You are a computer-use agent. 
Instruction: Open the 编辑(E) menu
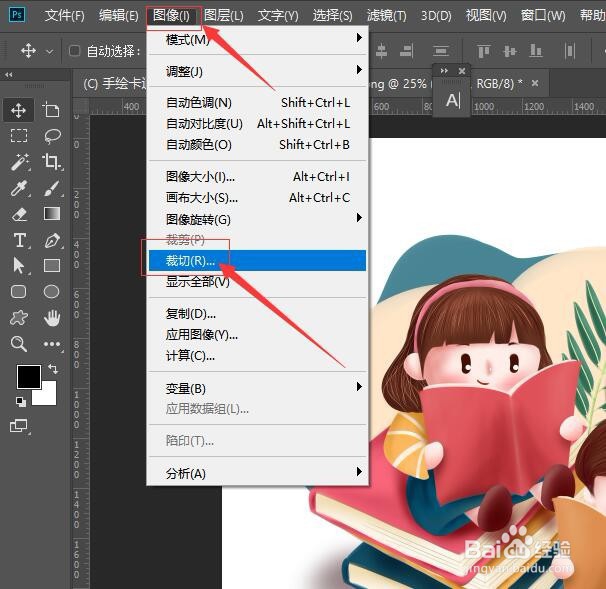[x=118, y=15]
